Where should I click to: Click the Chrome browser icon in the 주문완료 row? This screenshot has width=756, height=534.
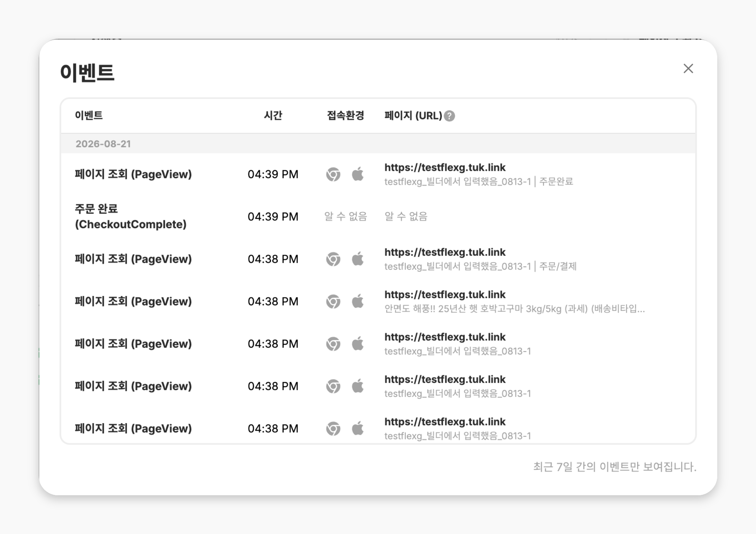coord(333,174)
